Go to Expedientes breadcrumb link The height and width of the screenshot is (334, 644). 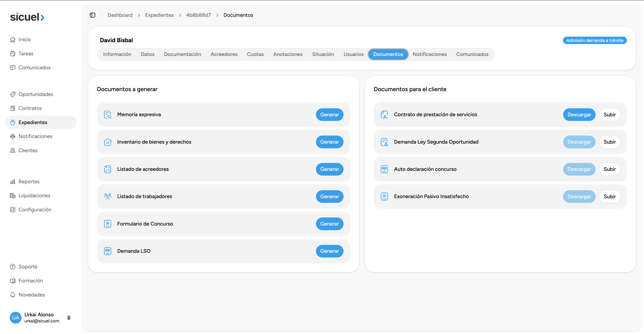point(159,15)
